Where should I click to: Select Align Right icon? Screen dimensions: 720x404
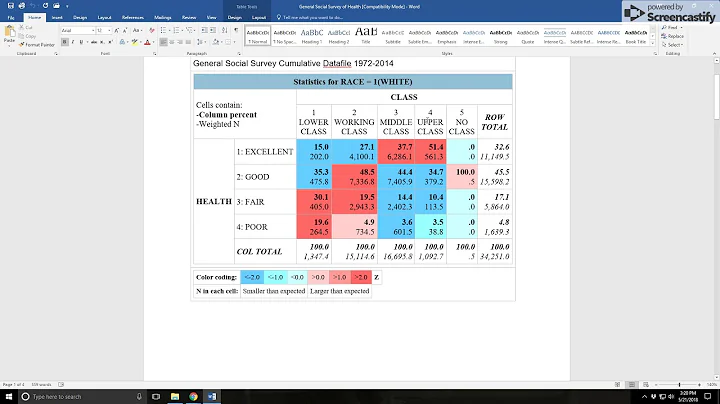pos(180,42)
